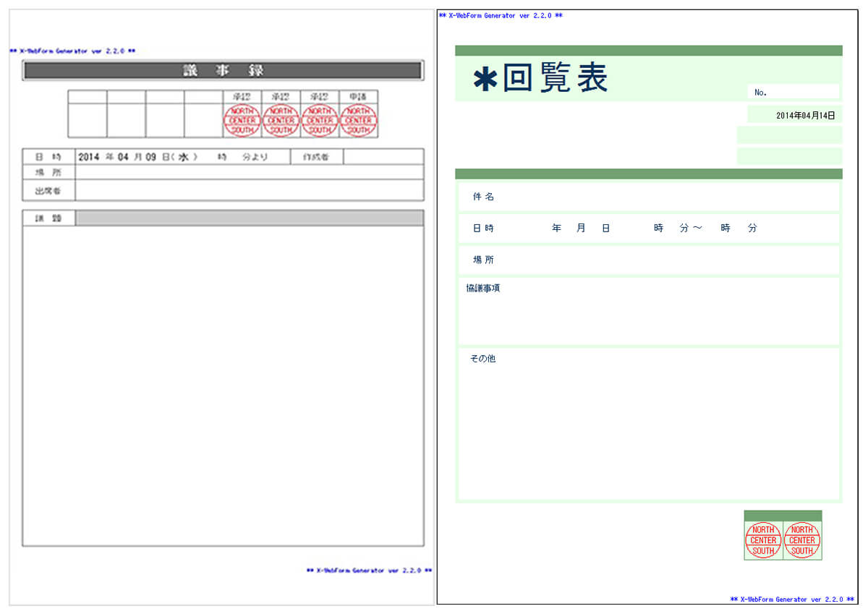The height and width of the screenshot is (614, 868).
Task: Click the middle 承認 stamp of the three
Action: 281,120
